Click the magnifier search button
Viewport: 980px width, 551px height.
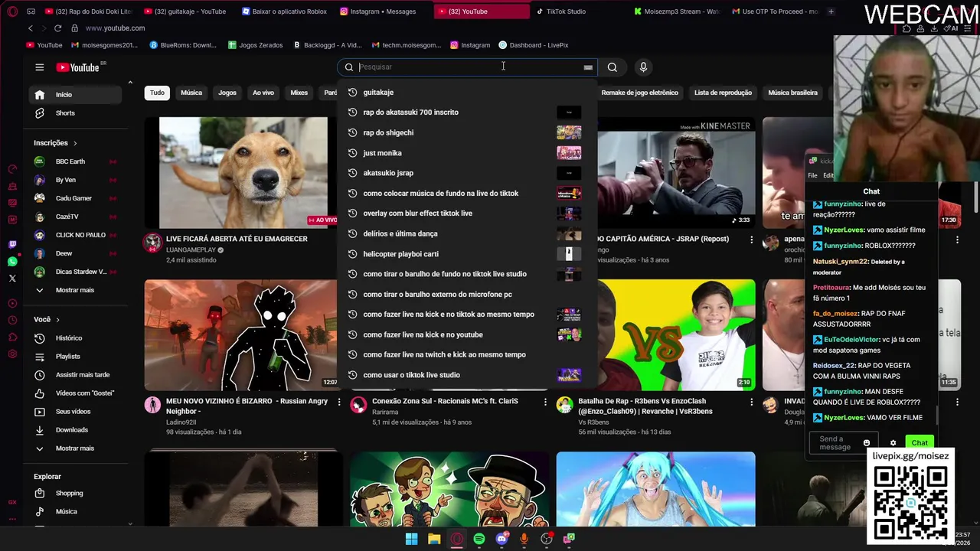[x=612, y=67]
